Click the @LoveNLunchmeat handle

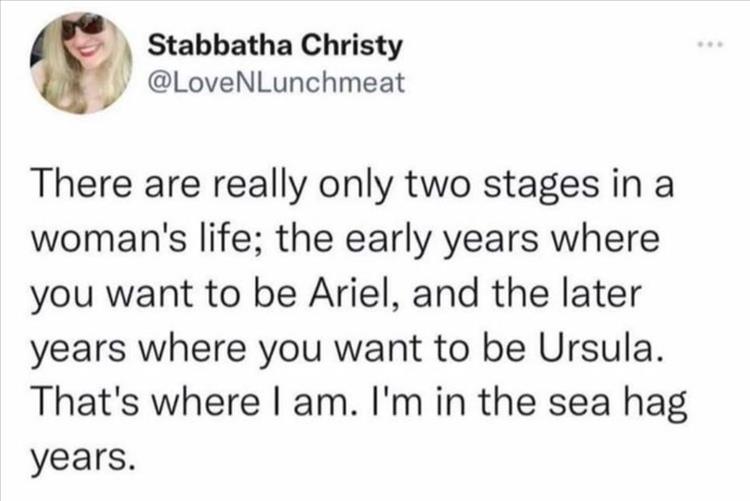click(x=276, y=82)
